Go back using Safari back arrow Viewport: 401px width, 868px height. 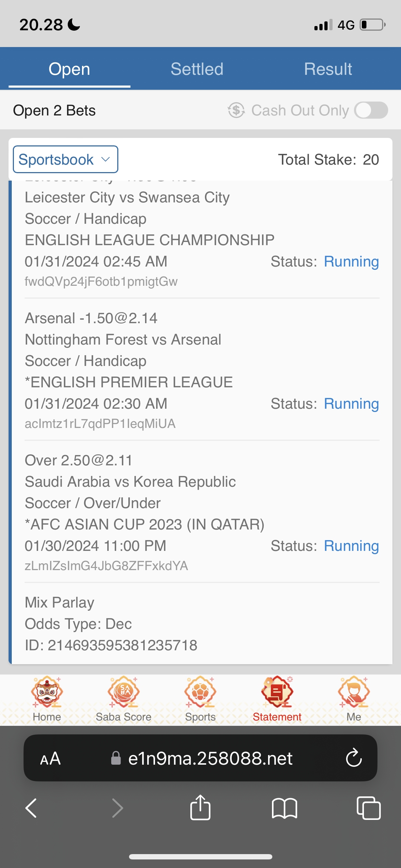point(31,808)
